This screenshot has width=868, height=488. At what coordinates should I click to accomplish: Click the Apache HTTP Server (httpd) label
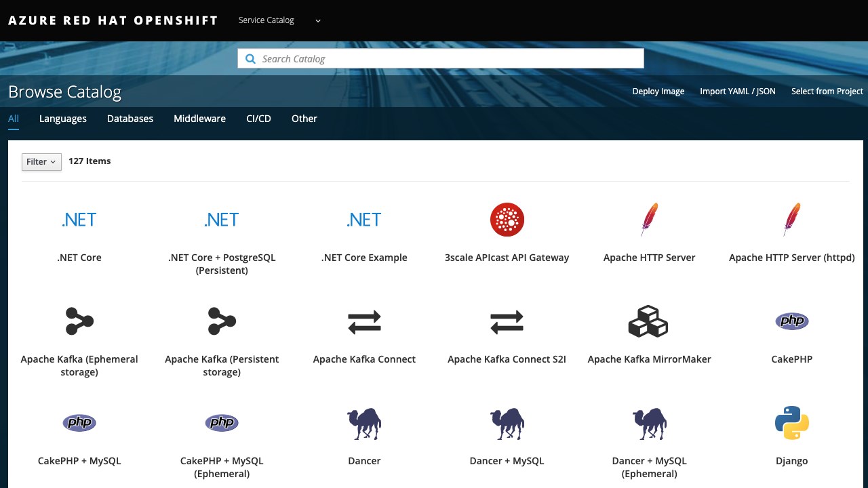point(792,258)
